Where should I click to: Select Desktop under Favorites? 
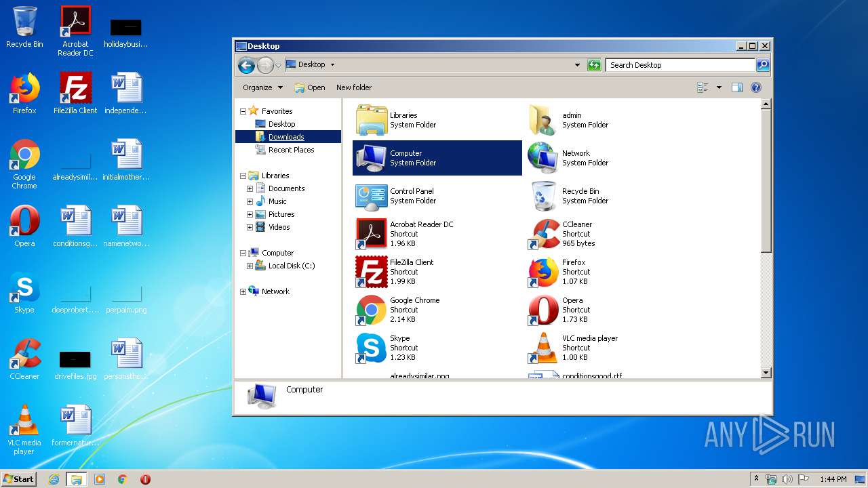(x=281, y=124)
